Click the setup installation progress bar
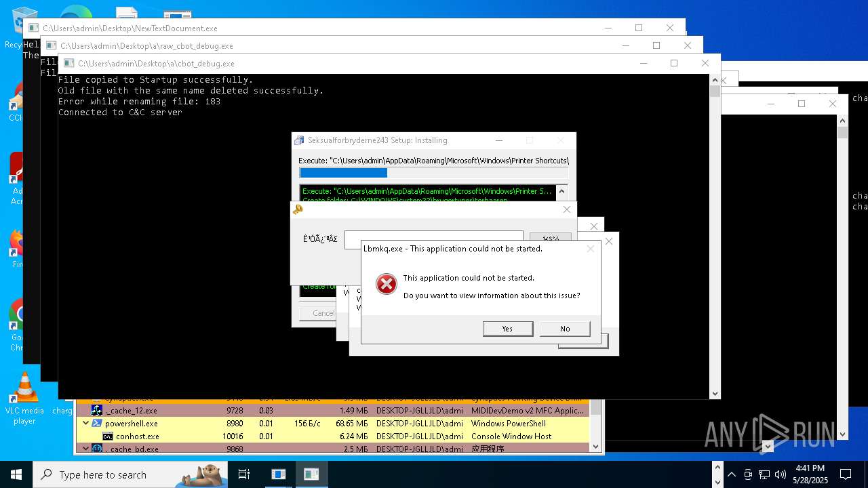Screen dimensions: 868x488 [433, 173]
